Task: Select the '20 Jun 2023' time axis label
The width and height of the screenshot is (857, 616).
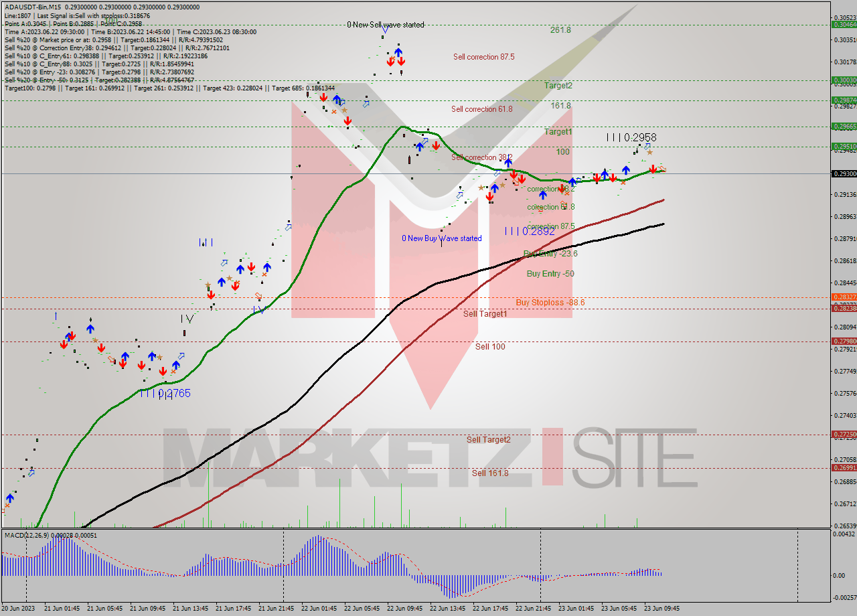Action: [17, 609]
